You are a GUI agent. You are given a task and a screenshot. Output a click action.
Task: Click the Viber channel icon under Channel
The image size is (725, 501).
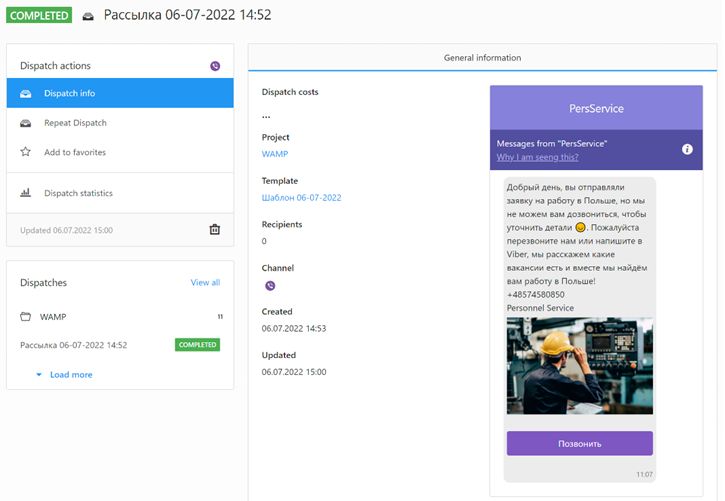point(270,286)
